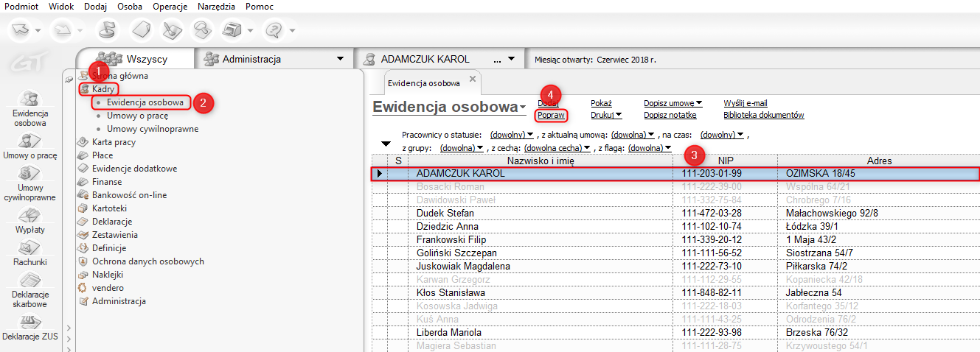
Task: Click the Popraw link
Action: [551, 115]
